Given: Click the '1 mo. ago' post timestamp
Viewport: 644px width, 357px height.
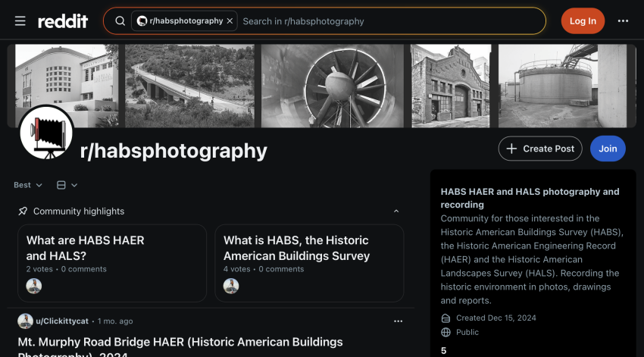Looking at the screenshot, I should (115, 321).
